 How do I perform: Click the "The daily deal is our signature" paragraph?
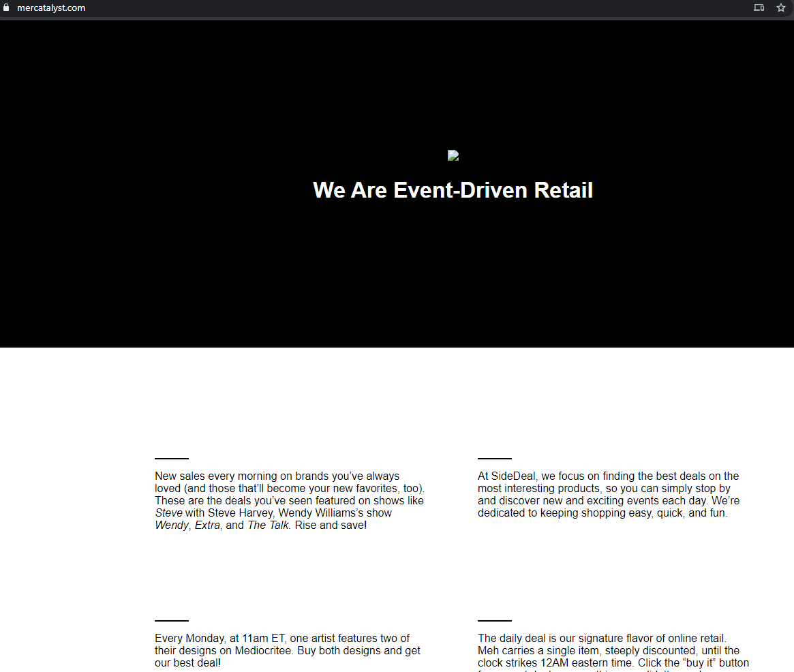(613, 650)
